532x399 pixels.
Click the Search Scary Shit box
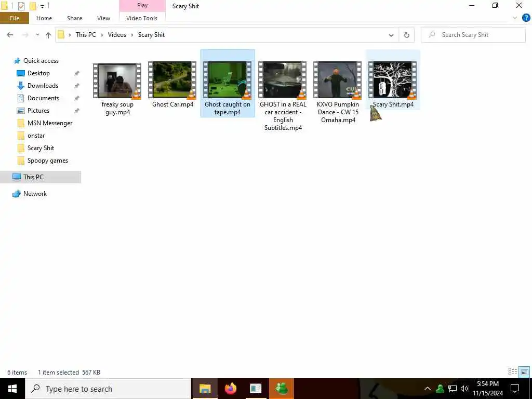473,35
